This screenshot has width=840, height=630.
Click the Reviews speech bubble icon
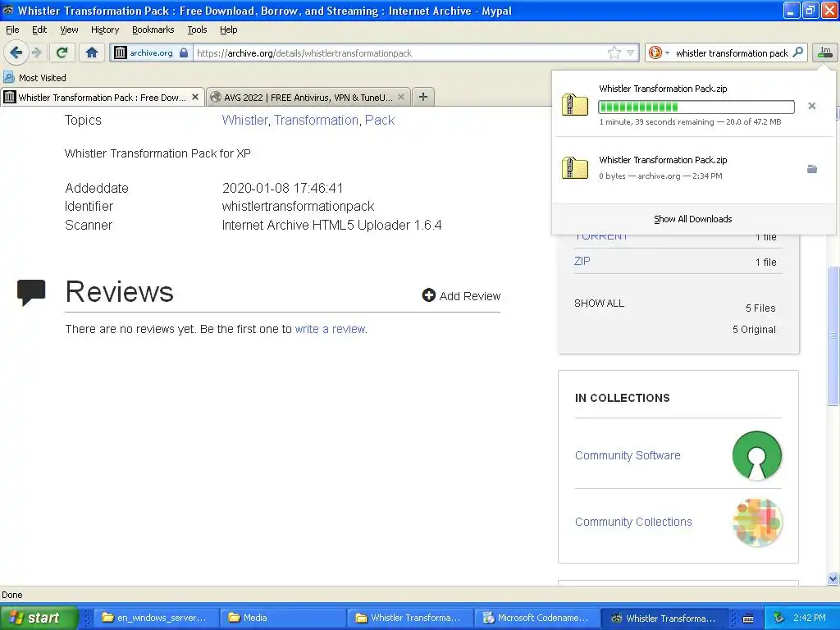tap(31, 293)
